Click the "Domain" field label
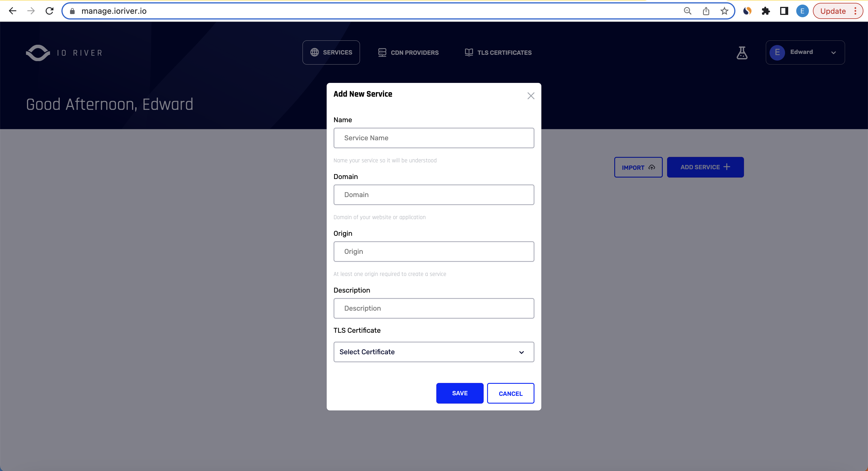 pyautogui.click(x=345, y=177)
